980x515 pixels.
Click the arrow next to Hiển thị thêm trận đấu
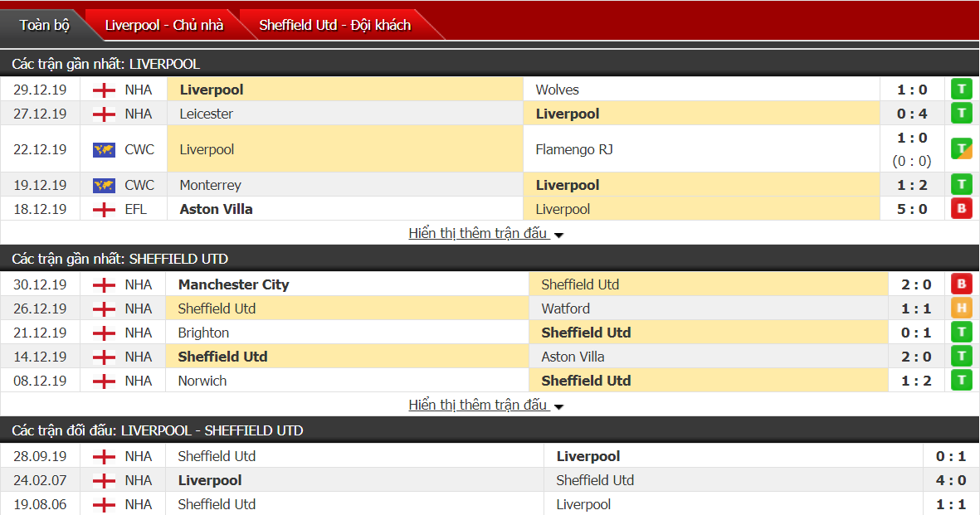pos(559,234)
